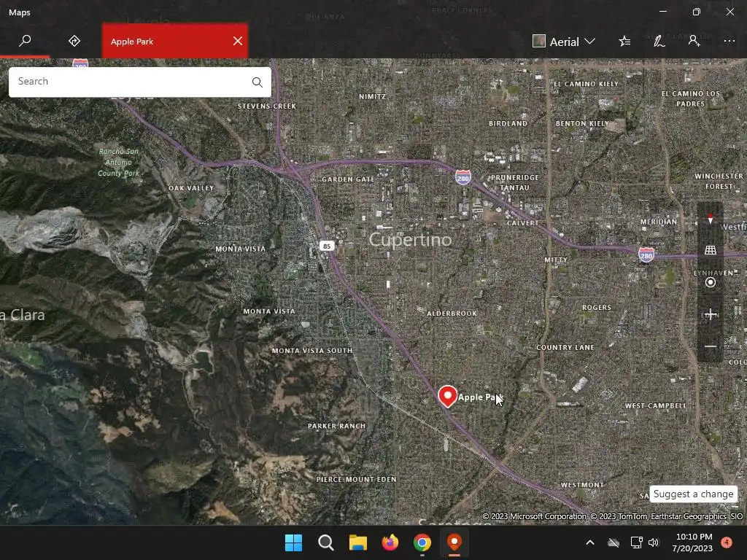Open the volume control in system tray

(654, 542)
